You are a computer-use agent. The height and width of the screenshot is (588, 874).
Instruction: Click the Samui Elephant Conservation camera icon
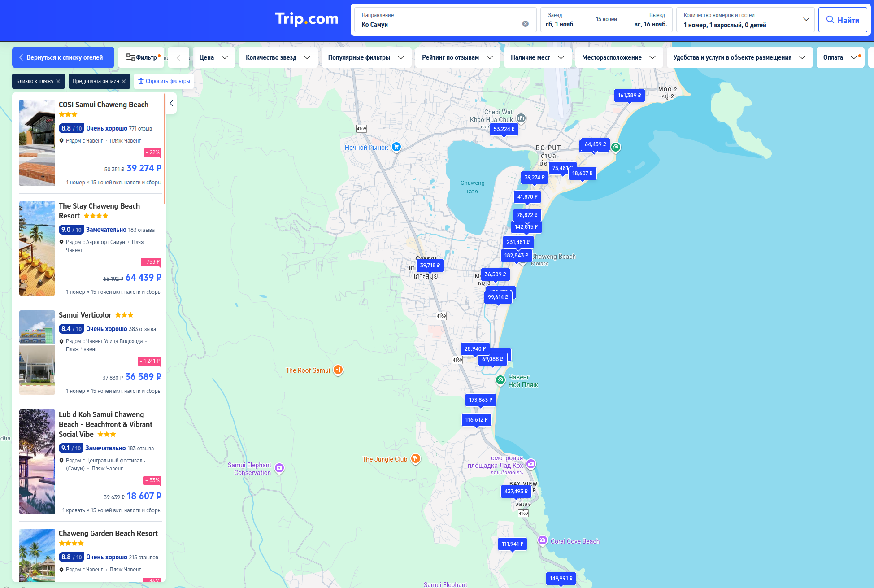[279, 468]
